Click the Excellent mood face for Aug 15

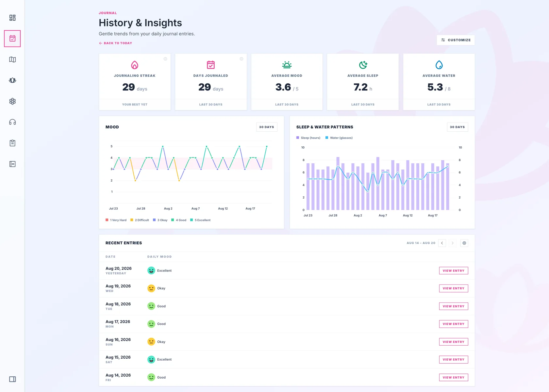pyautogui.click(x=151, y=360)
